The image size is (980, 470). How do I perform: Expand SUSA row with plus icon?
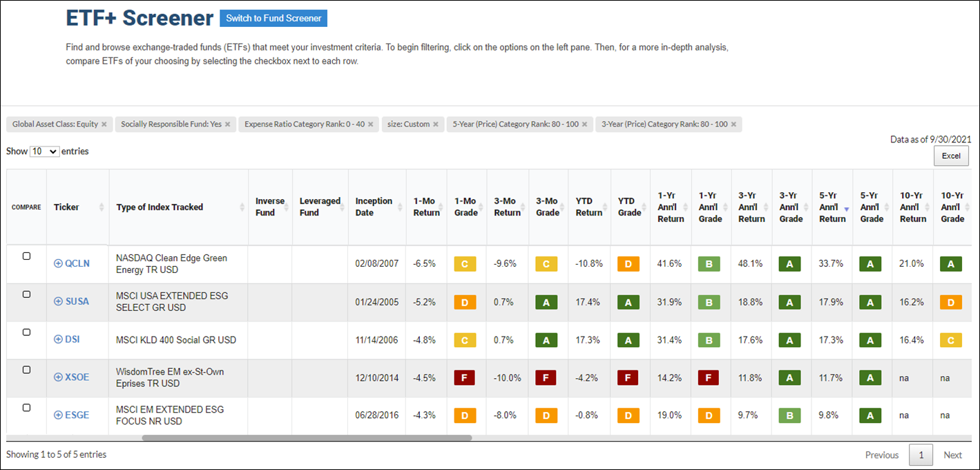58,301
